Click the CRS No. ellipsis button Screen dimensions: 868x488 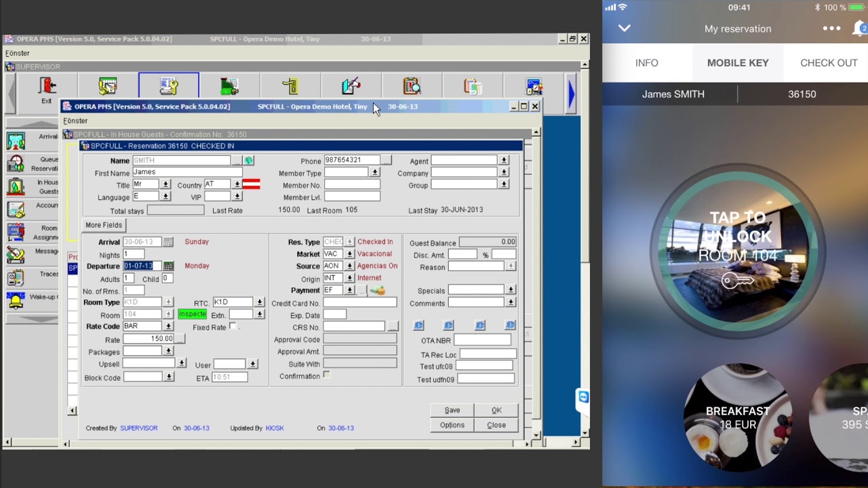(x=393, y=327)
